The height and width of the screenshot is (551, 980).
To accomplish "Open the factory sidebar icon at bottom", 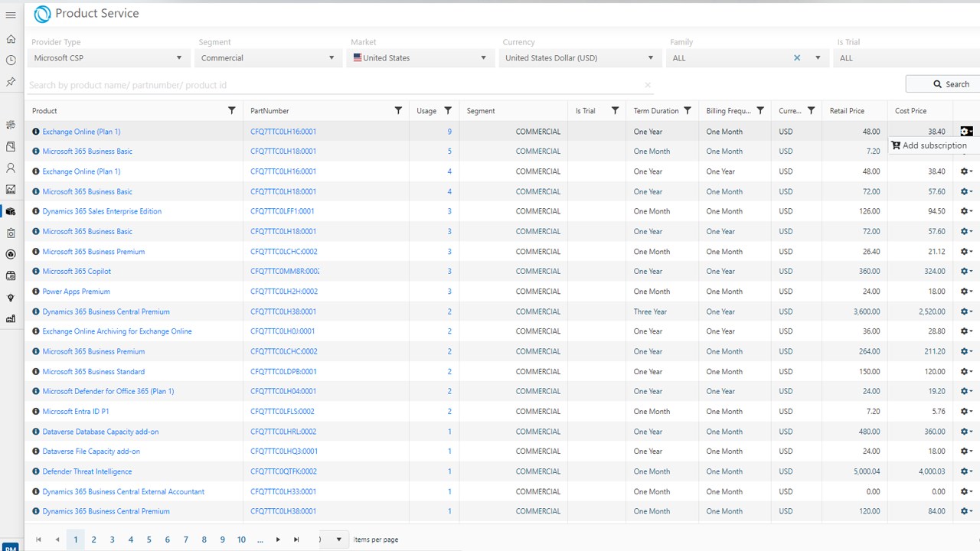I will (11, 319).
